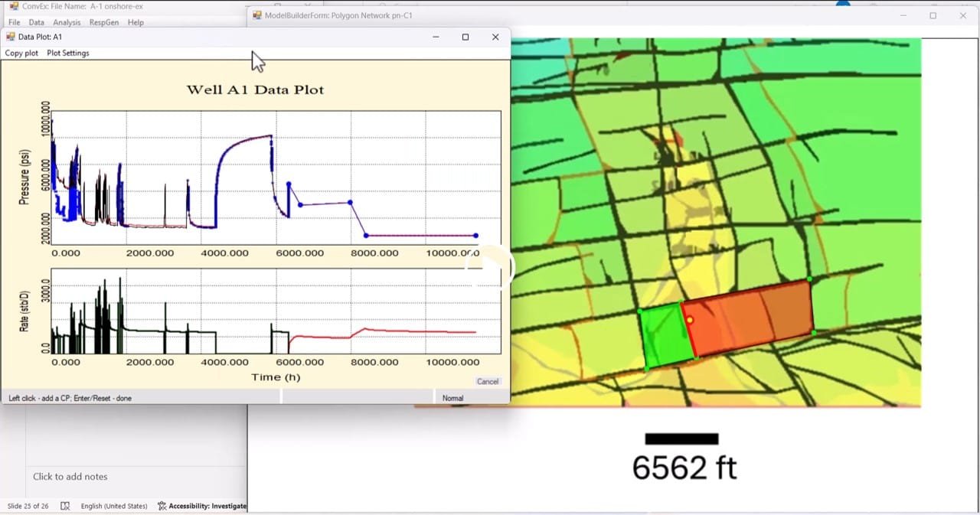
Task: Click the Accessibility checker icon in status bar
Action: pos(161,506)
